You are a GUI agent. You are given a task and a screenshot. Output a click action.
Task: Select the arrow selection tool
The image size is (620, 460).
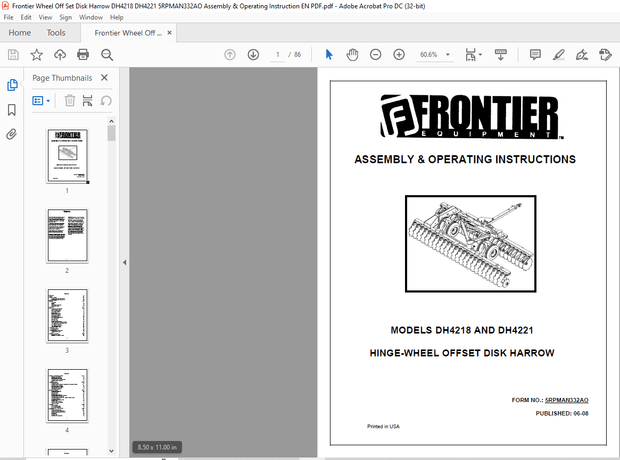329,55
